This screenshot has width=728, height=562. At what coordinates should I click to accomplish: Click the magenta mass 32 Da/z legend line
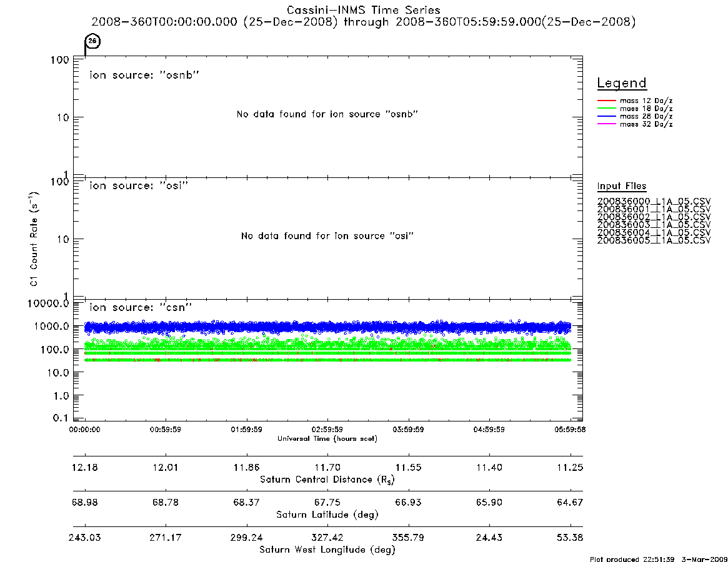[x=606, y=124]
